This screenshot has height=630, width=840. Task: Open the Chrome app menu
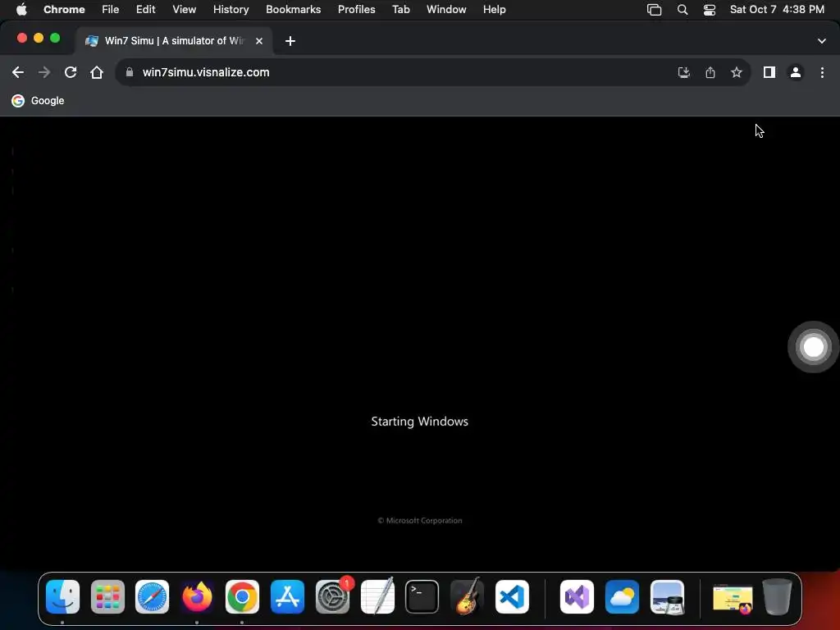[x=64, y=10]
